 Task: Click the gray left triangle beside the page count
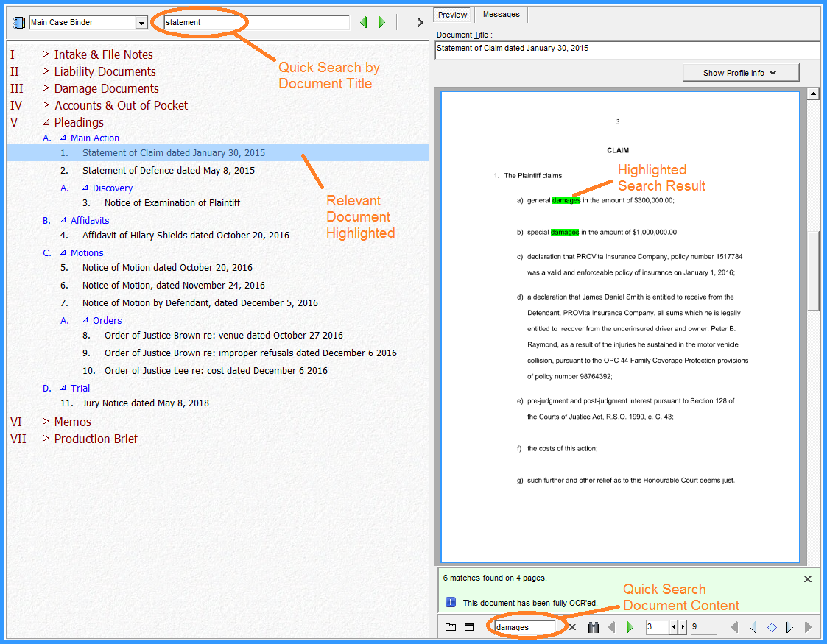point(734,627)
